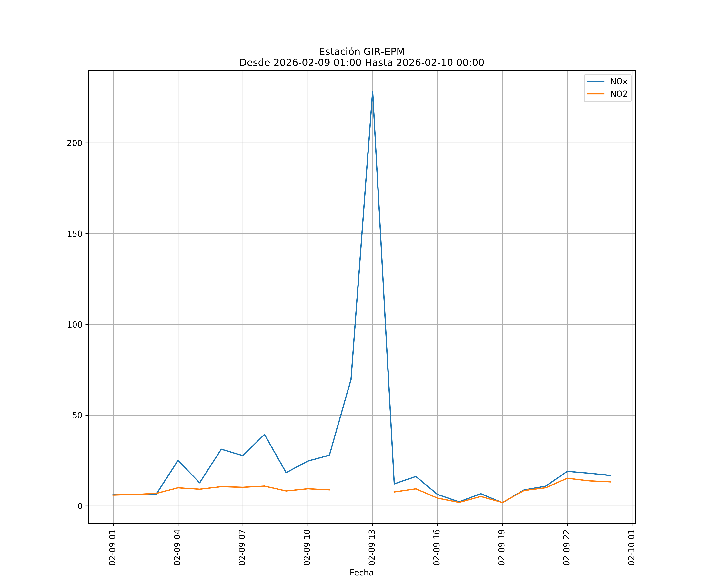Click the chart title Estación GIR-EPM
This screenshot has height=588, width=706.
pos(361,52)
